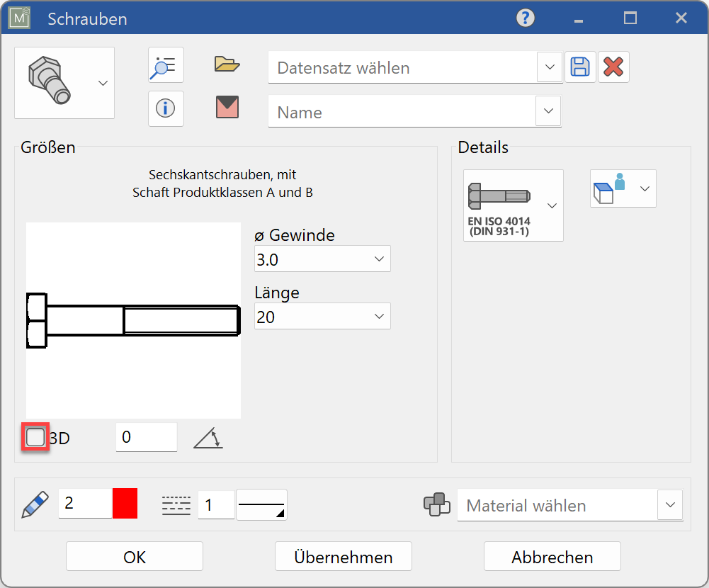Expand the EN ISO 4014 standard dropdown
This screenshot has width=709, height=588.
click(x=552, y=205)
